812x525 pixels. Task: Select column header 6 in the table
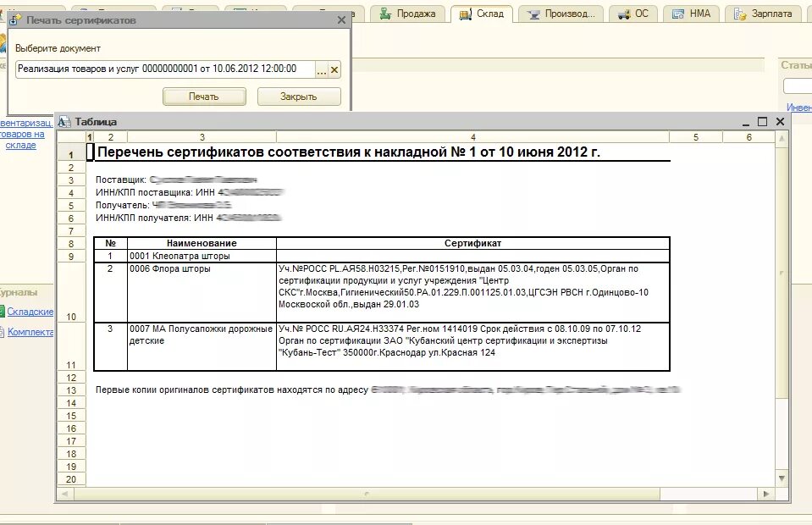(x=748, y=137)
